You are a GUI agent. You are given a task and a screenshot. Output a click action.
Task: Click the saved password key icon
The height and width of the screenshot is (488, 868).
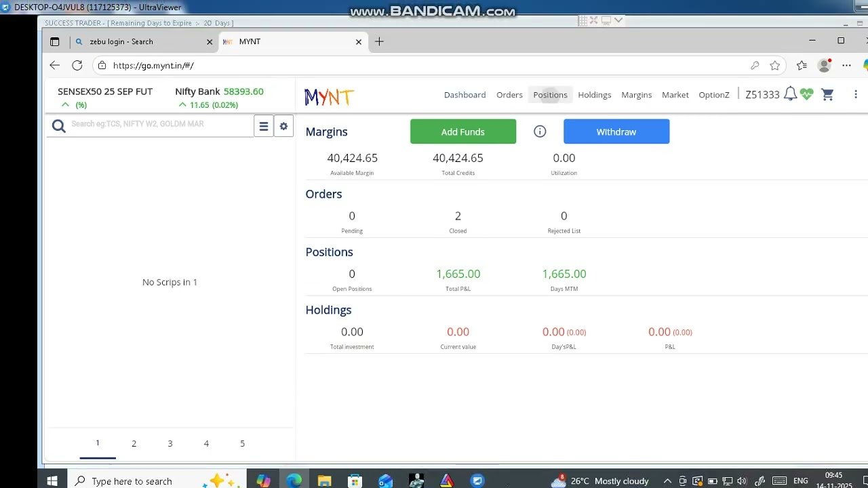coord(755,66)
